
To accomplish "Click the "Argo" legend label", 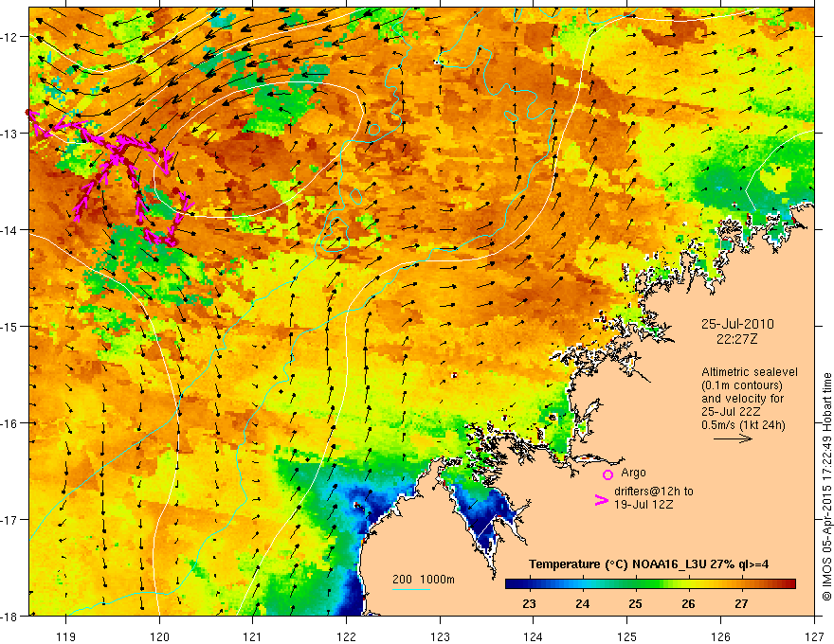I will (x=633, y=473).
